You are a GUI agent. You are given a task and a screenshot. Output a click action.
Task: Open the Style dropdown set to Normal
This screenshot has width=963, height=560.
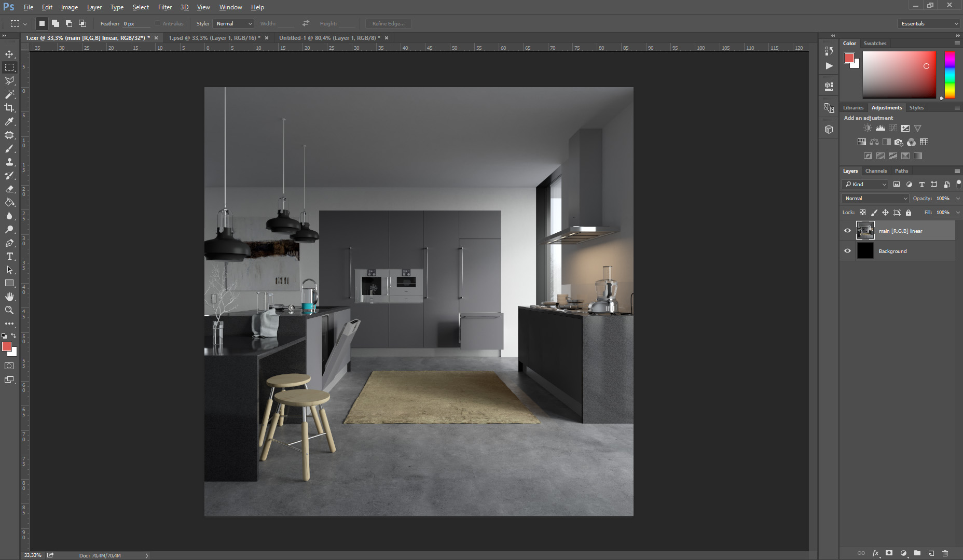[x=233, y=24]
